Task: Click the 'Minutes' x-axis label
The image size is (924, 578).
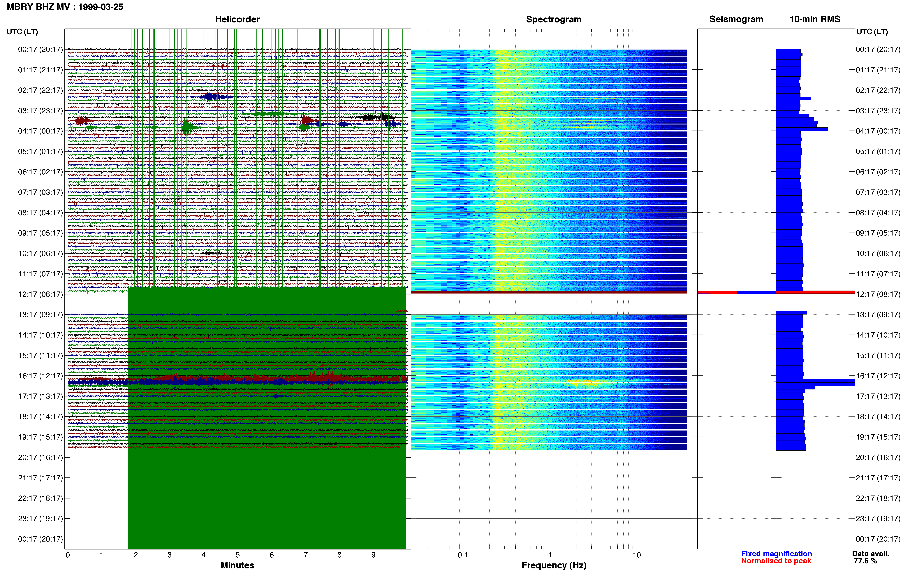Action: tap(237, 565)
